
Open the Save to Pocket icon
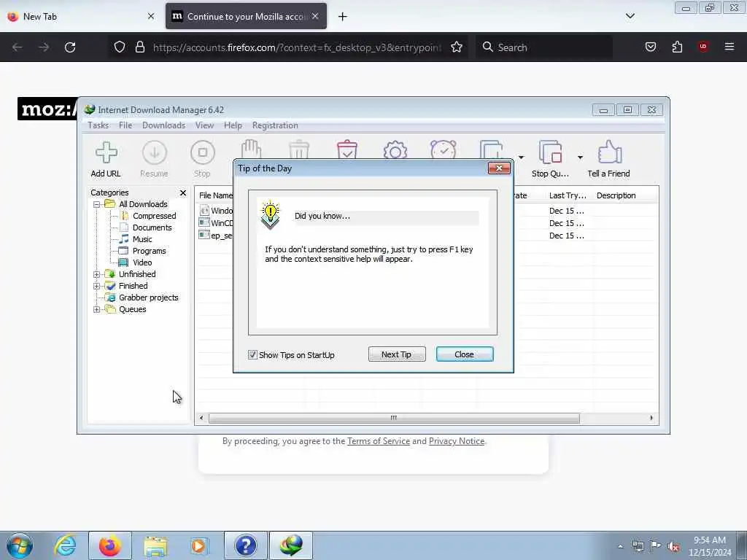[x=650, y=47]
